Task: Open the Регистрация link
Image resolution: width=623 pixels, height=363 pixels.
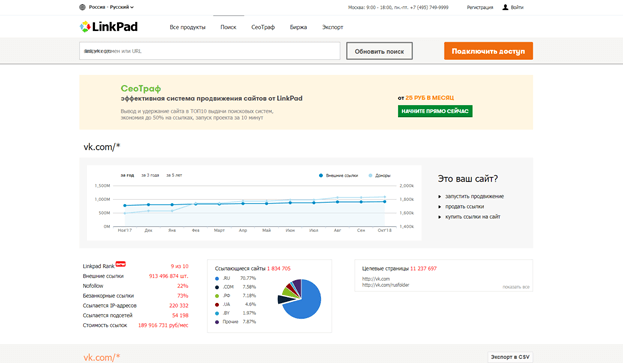Action: pos(480,7)
